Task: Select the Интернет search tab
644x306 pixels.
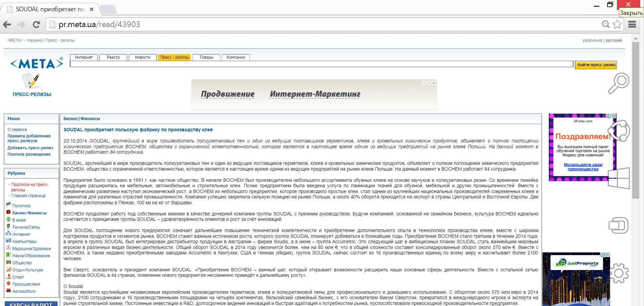Action: point(84,57)
